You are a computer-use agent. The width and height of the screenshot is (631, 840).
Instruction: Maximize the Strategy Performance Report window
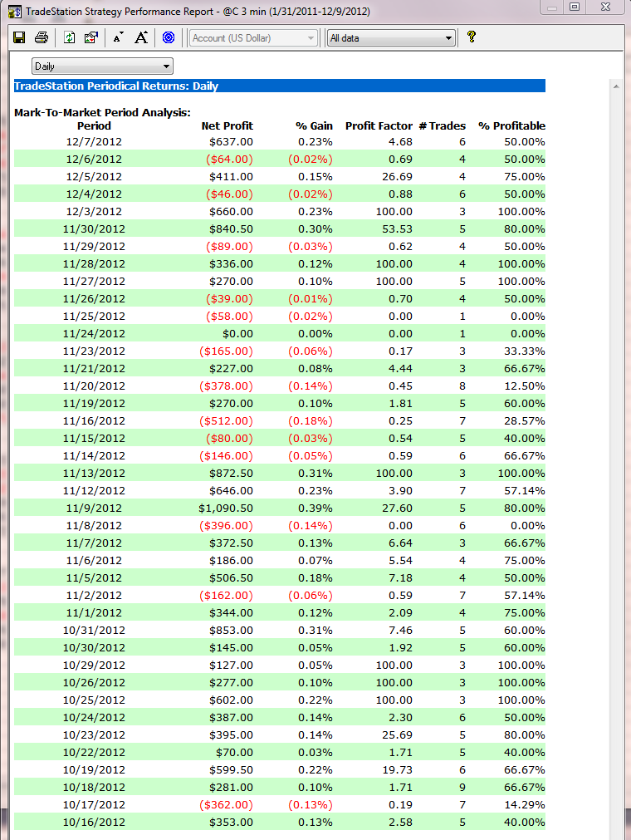(x=574, y=7)
